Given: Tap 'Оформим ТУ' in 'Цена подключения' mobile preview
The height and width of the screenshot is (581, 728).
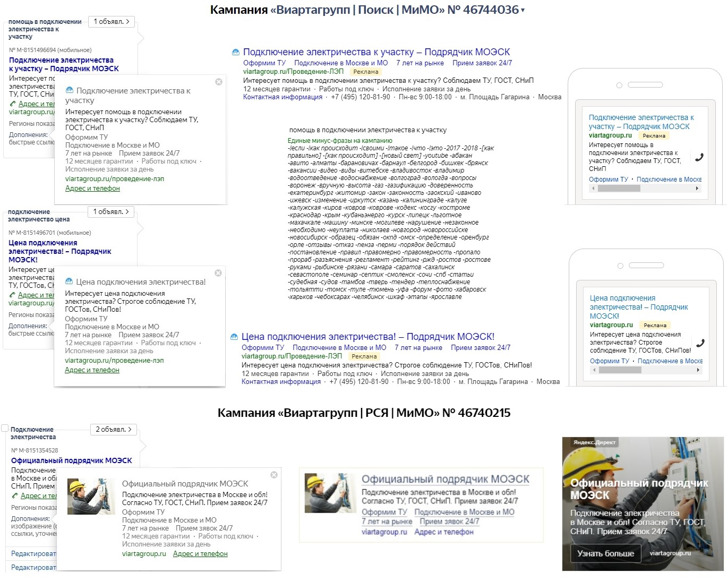Looking at the screenshot, I should click(610, 361).
